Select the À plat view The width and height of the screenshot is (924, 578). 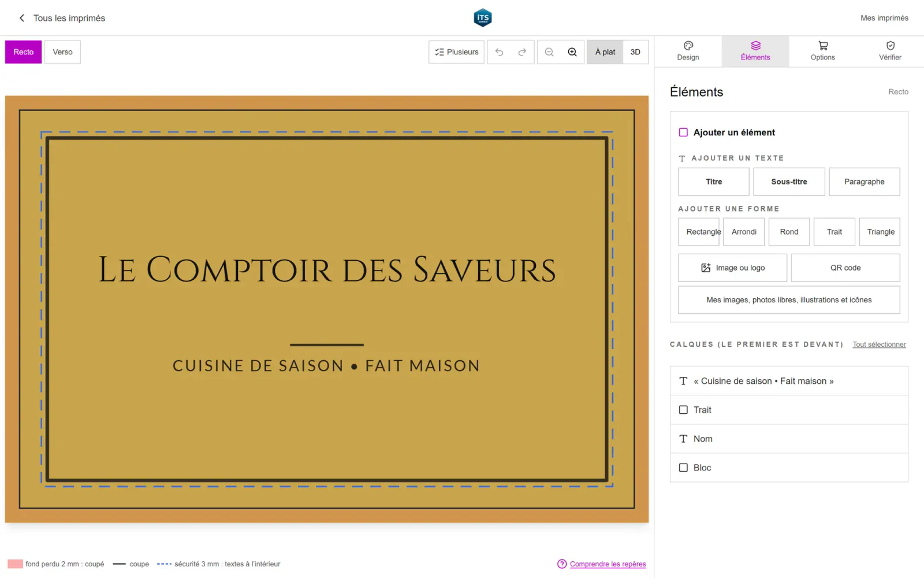pyautogui.click(x=605, y=52)
